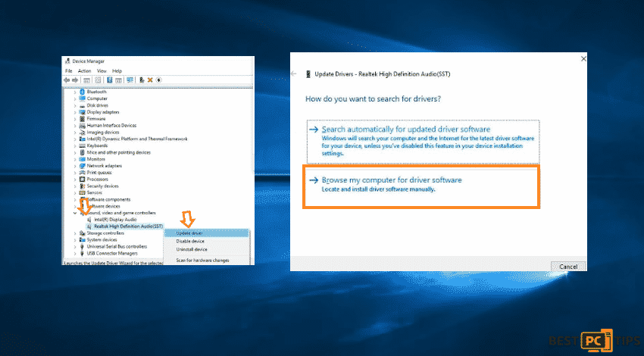Close the Update Drivers dialog with X
Viewport: 644px width, 356px height.
(583, 59)
